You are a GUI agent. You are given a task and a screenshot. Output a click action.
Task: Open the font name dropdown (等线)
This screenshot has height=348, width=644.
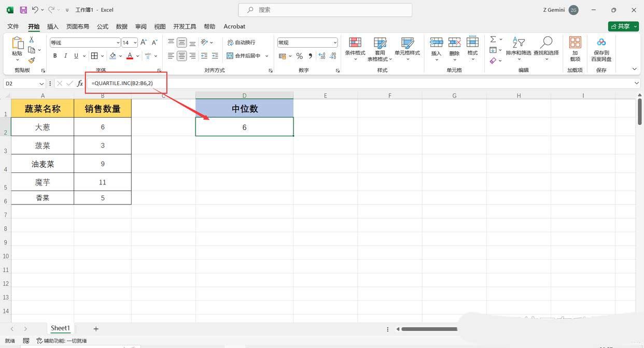click(118, 42)
